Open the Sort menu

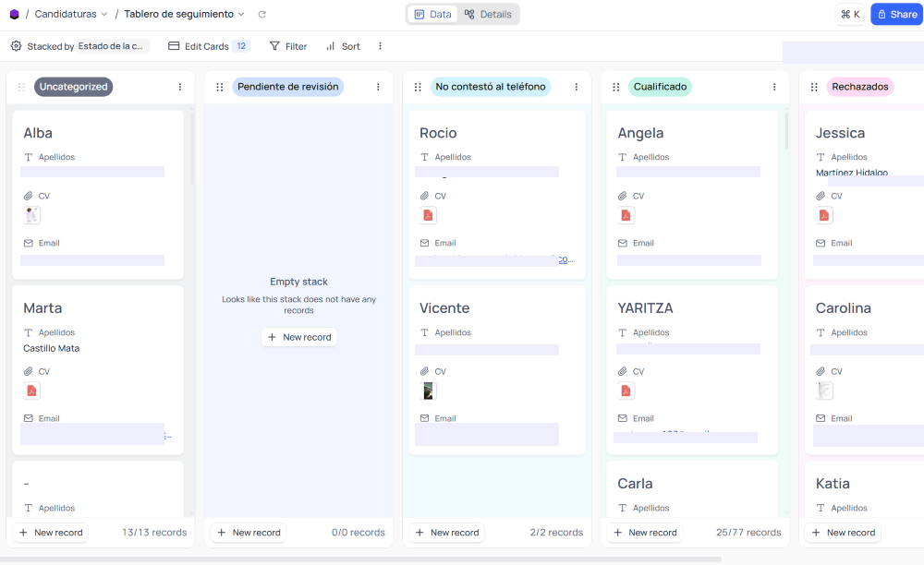click(x=343, y=46)
